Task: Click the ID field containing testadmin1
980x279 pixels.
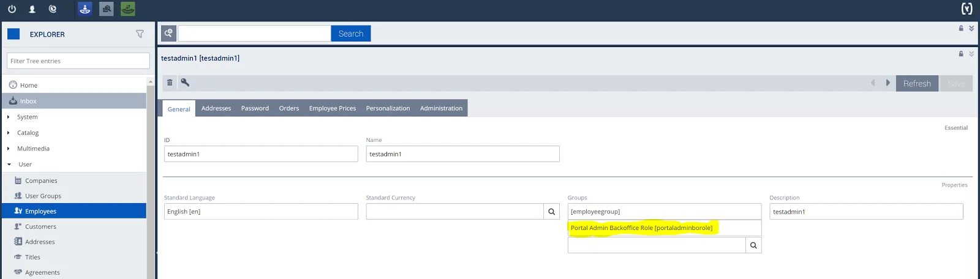Action: tap(261, 154)
